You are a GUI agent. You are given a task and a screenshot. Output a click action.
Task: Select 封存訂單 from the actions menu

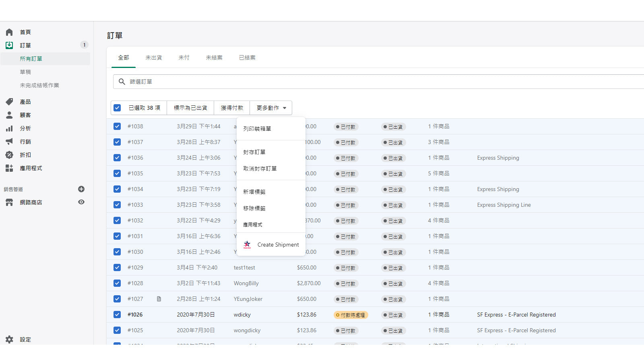pyautogui.click(x=271, y=152)
